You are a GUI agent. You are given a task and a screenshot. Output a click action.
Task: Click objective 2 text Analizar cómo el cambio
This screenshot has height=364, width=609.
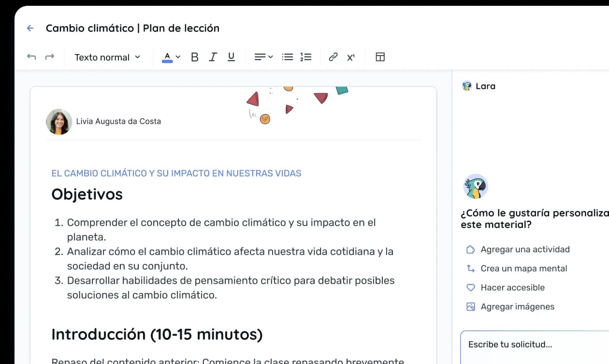coord(230,259)
